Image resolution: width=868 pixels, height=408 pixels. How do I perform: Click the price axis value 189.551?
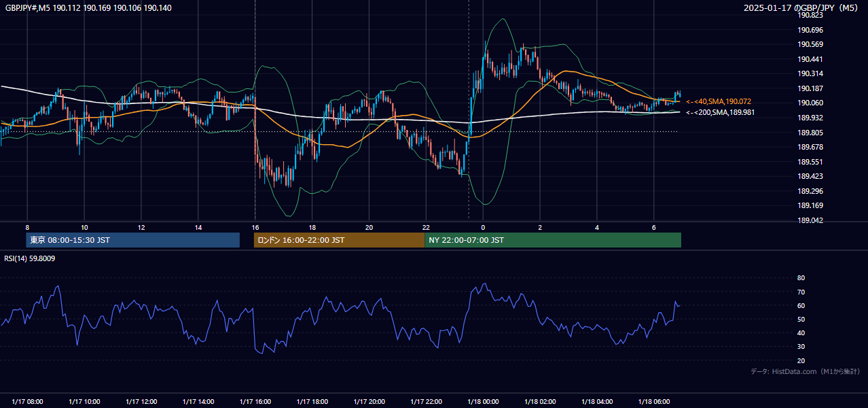click(x=811, y=162)
